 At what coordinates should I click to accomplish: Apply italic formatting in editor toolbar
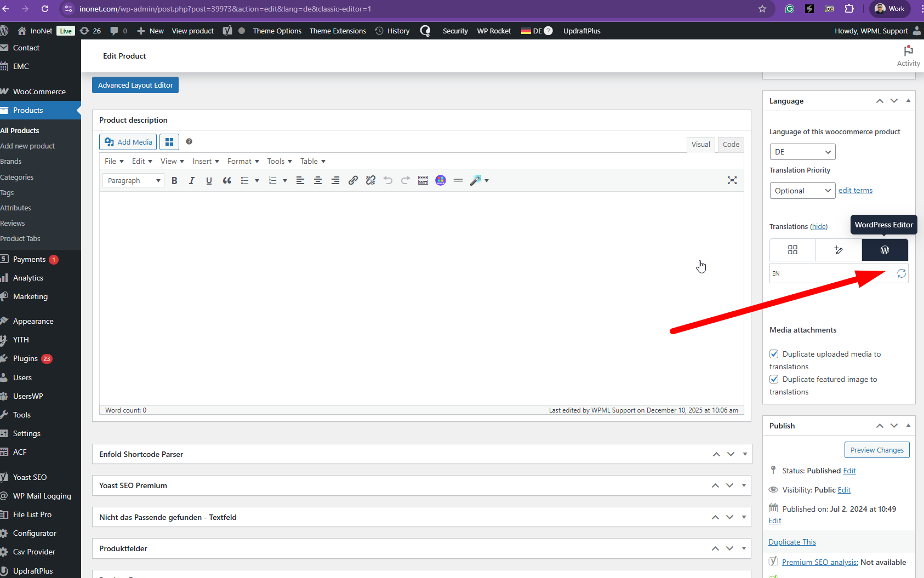[x=191, y=181]
